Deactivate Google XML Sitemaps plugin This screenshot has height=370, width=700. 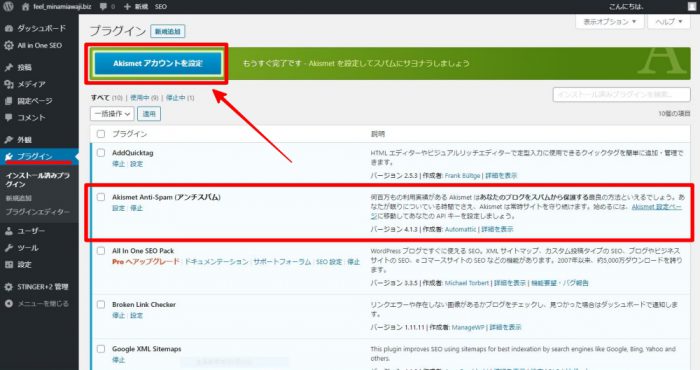(118, 360)
